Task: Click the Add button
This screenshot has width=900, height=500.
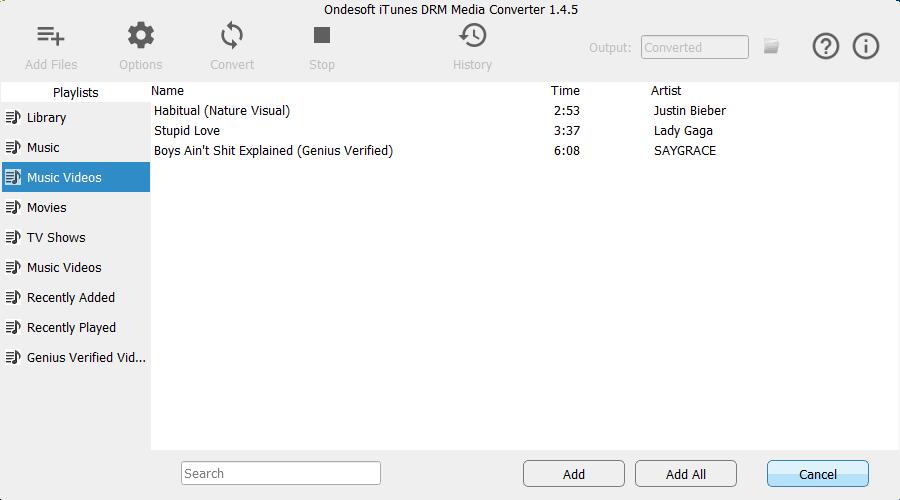Action: [x=573, y=474]
